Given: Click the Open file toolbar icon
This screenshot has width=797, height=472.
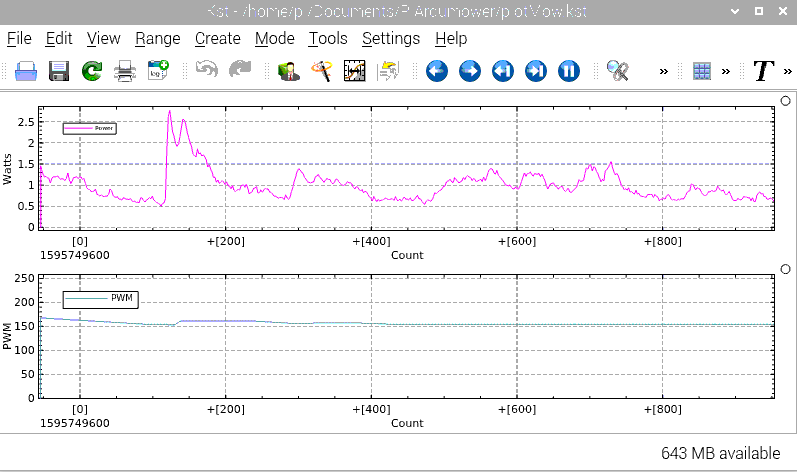Looking at the screenshot, I should click(26, 71).
